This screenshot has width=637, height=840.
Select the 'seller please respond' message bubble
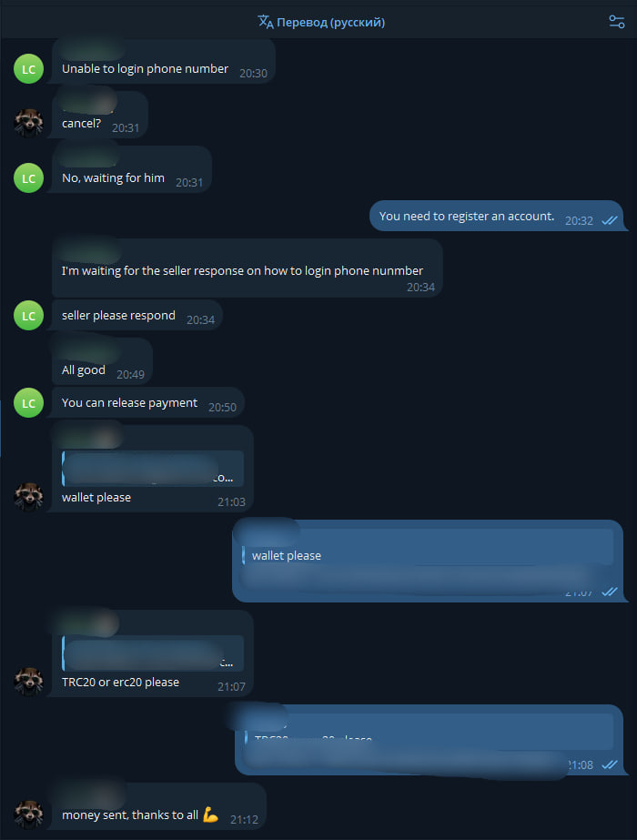[x=116, y=315]
